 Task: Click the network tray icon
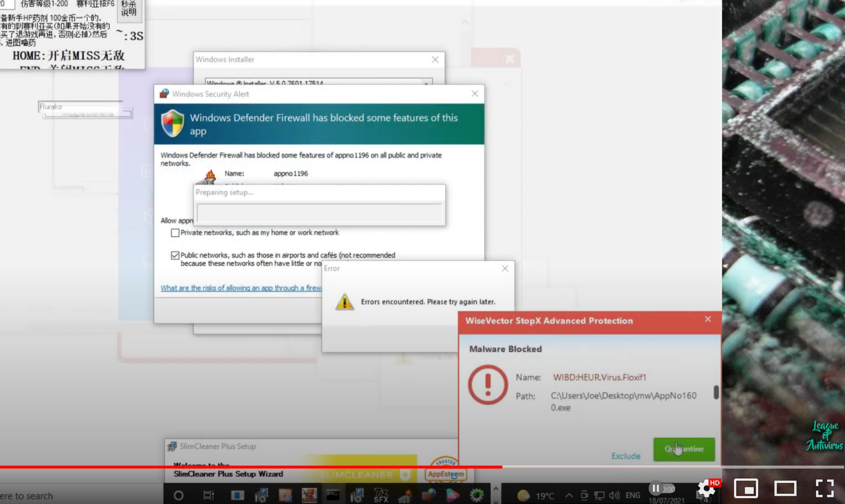(599, 495)
